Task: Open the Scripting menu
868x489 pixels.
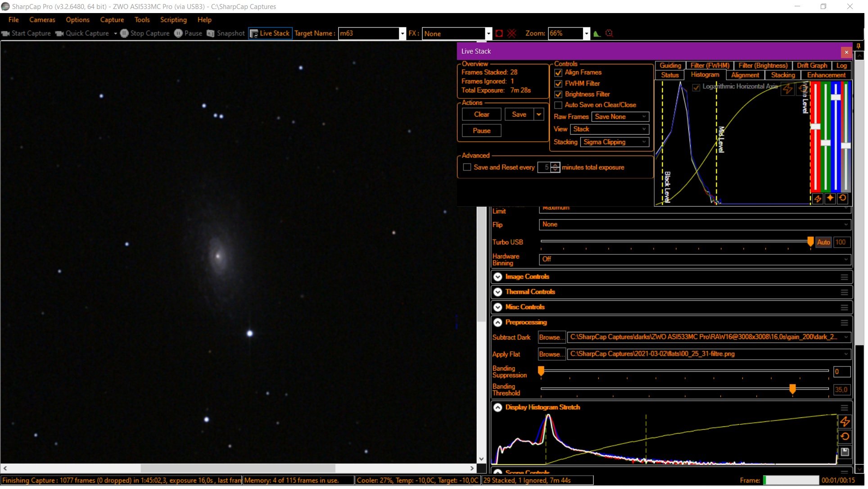Action: pyautogui.click(x=174, y=20)
